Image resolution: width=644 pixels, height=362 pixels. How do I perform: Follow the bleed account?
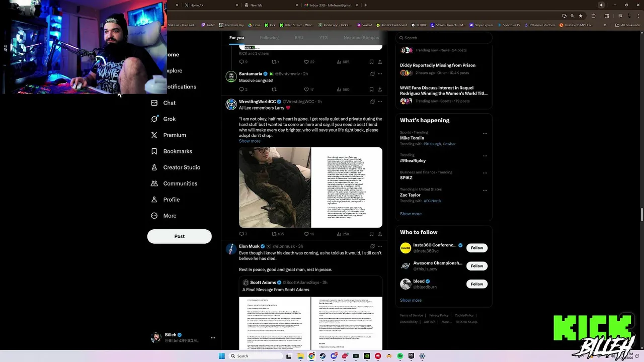coord(477,284)
